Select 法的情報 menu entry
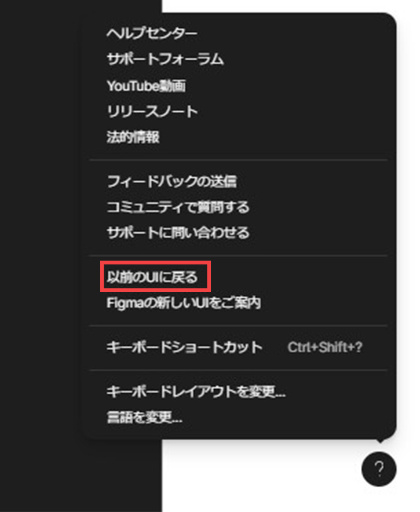 tap(133, 137)
